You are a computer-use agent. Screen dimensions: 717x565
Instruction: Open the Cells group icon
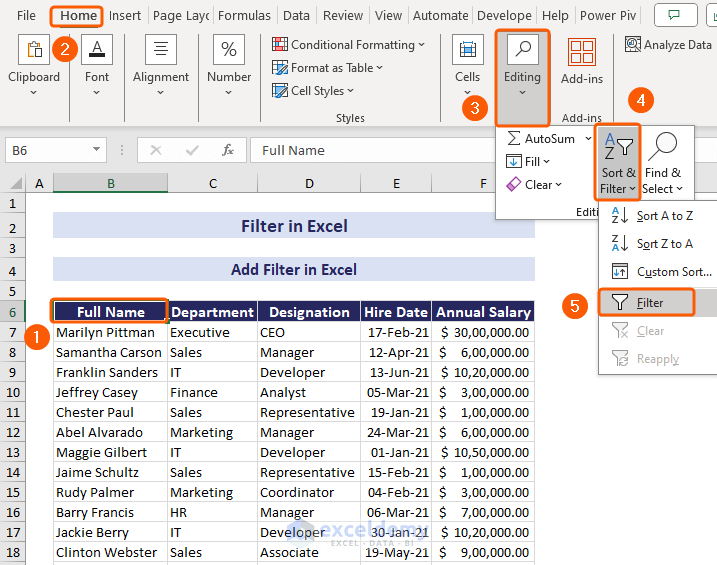467,49
